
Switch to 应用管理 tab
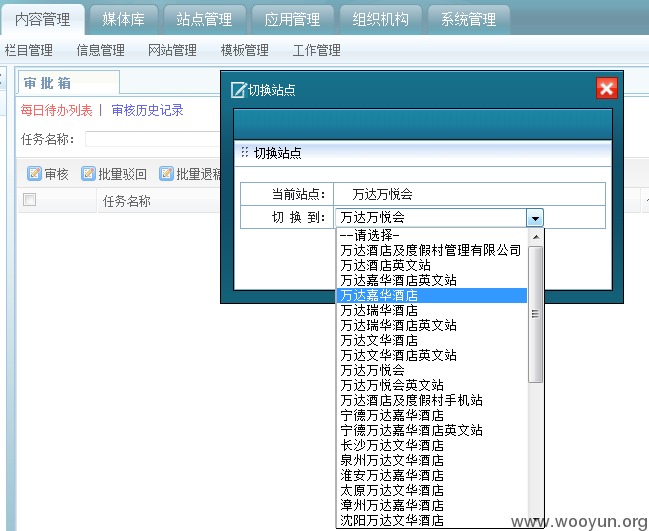pos(292,19)
